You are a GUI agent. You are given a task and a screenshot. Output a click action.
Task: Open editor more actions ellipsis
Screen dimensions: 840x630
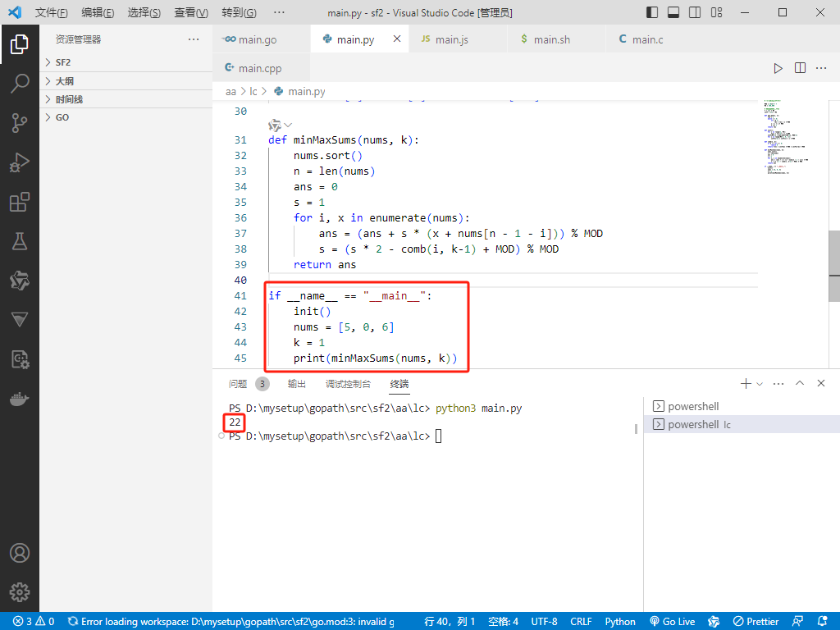pos(821,68)
